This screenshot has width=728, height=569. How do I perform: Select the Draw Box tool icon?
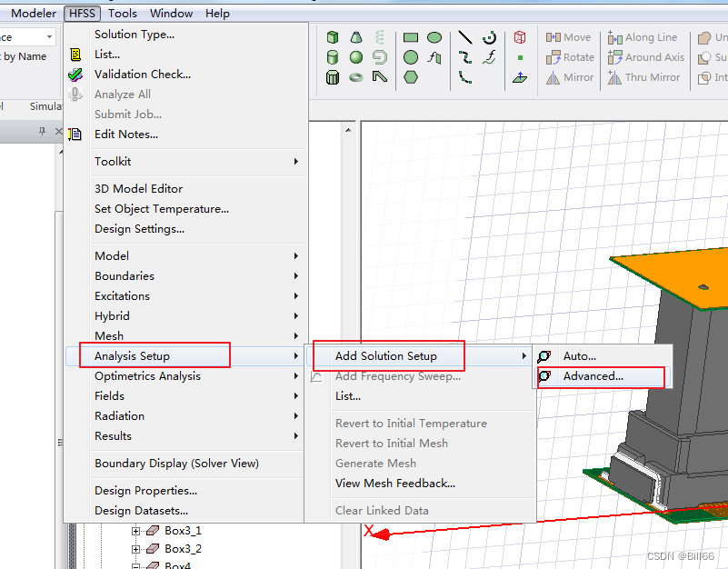point(333,37)
